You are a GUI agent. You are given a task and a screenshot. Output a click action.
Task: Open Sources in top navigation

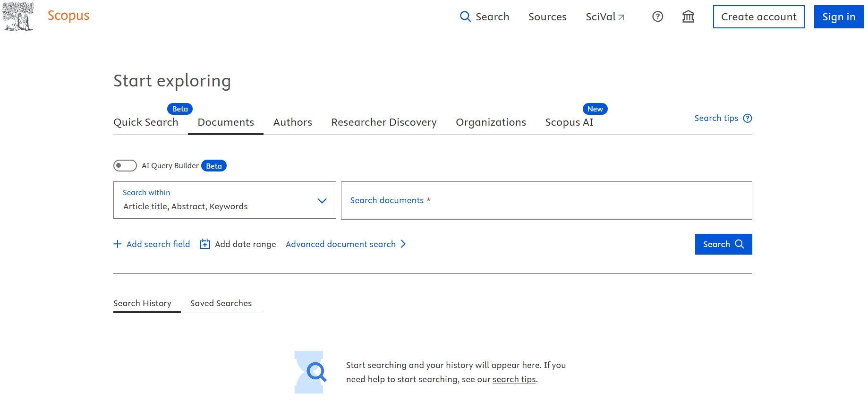pyautogui.click(x=547, y=17)
